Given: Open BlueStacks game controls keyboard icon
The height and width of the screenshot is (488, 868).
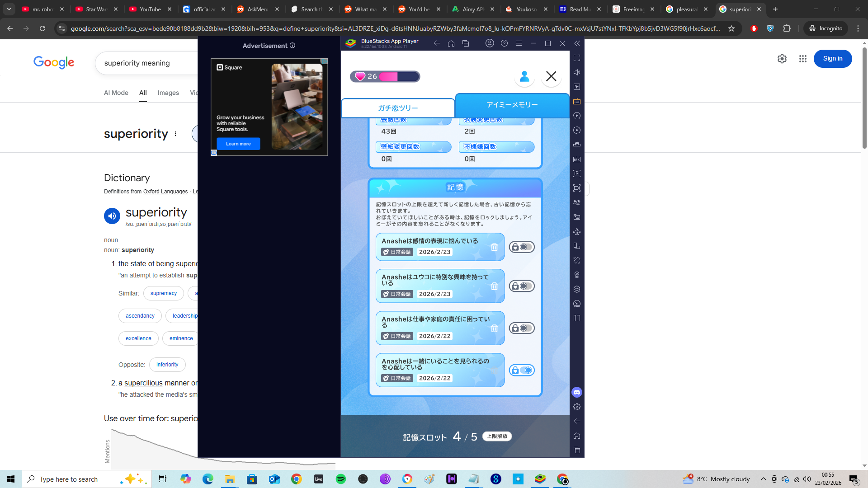Looking at the screenshot, I should click(577, 101).
